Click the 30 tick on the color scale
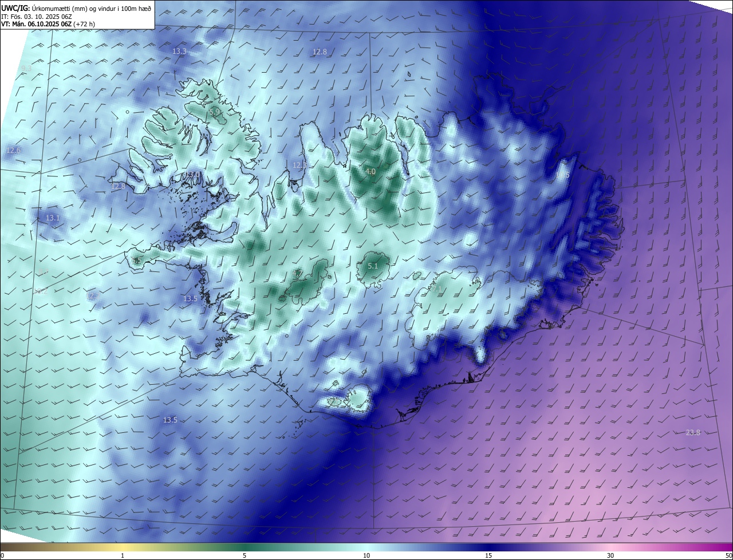 [610, 555]
